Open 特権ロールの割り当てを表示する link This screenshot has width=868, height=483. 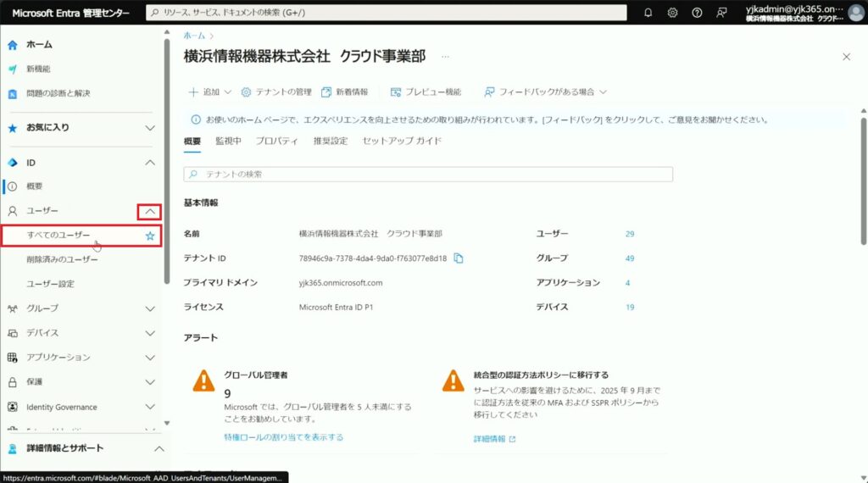click(283, 437)
